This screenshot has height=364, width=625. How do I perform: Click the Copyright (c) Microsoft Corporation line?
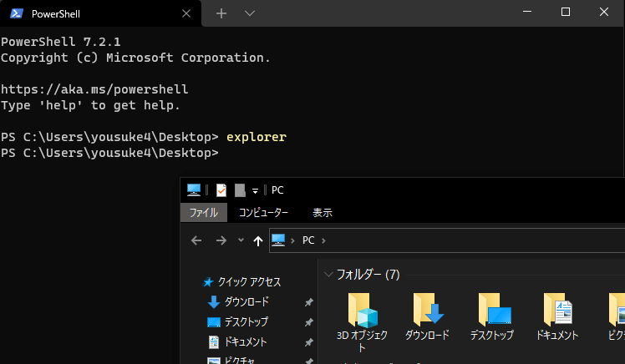[135, 58]
